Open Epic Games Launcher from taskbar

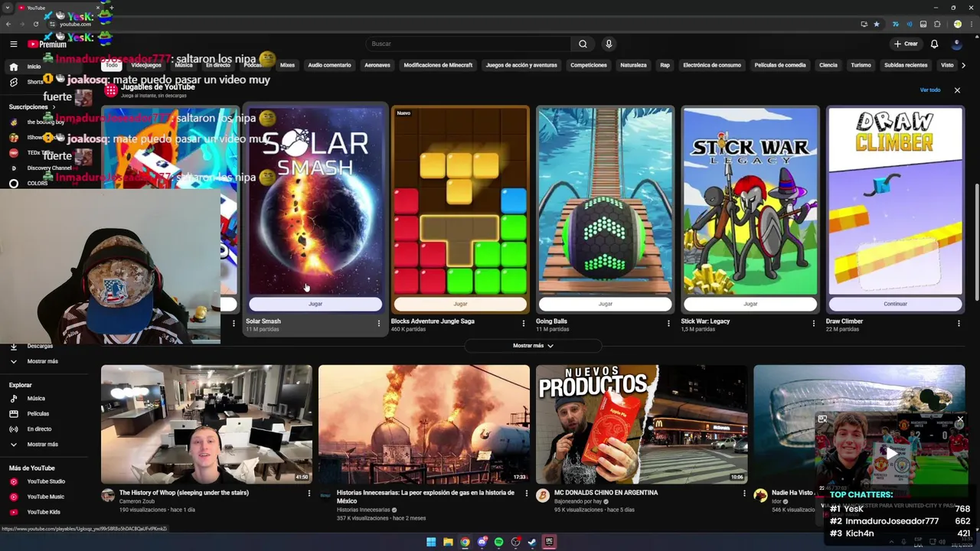click(x=549, y=542)
